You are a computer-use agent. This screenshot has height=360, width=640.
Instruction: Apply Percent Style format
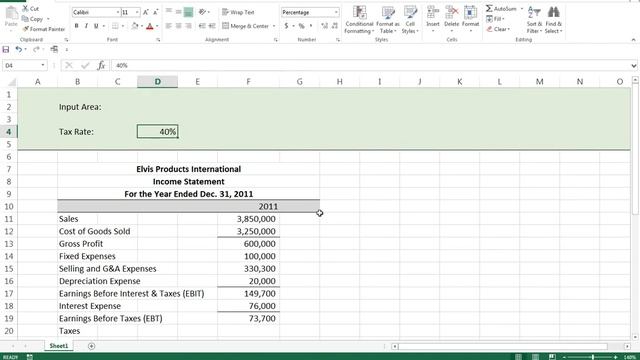coord(302,26)
